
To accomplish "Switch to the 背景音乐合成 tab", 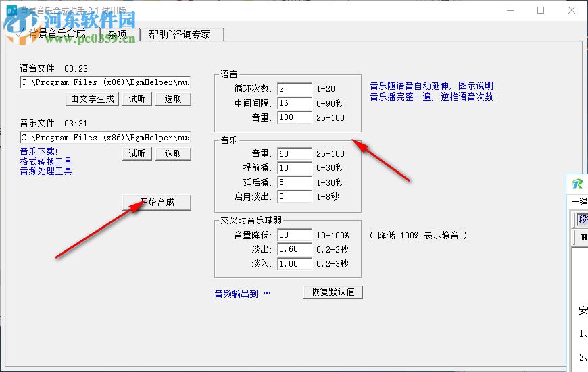I will (57, 34).
